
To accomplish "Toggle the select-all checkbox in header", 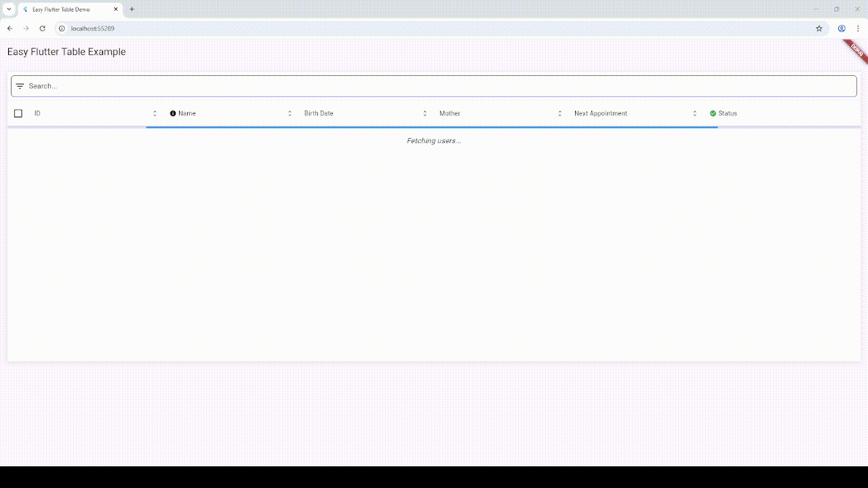I will 18,113.
